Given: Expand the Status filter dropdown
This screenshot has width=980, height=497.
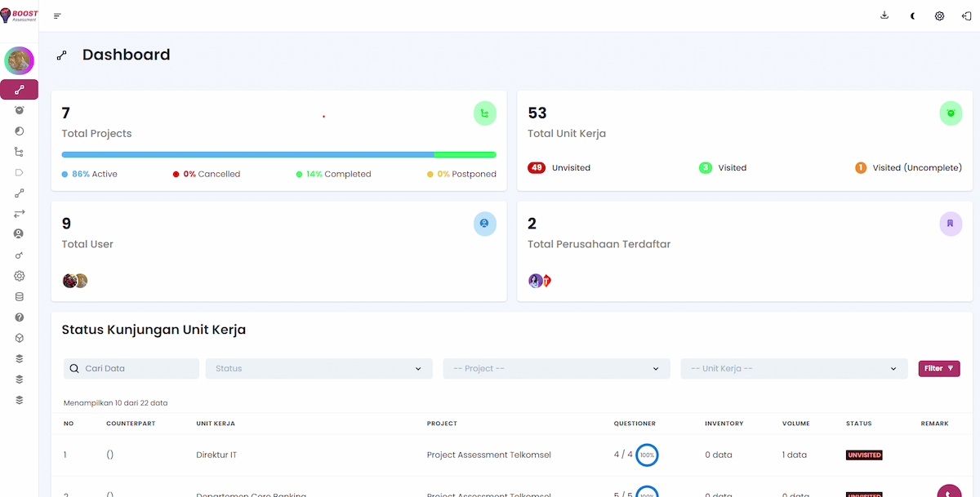Looking at the screenshot, I should click(318, 369).
